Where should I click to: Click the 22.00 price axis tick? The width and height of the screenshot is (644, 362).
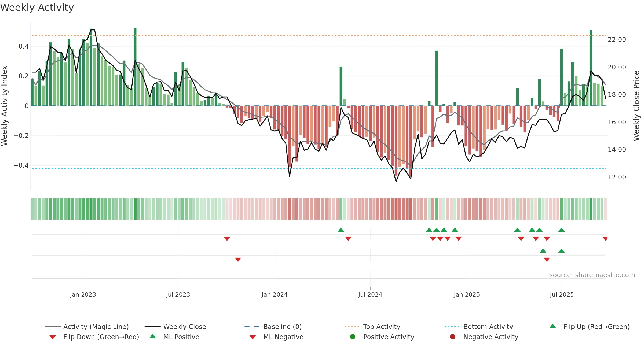click(617, 40)
